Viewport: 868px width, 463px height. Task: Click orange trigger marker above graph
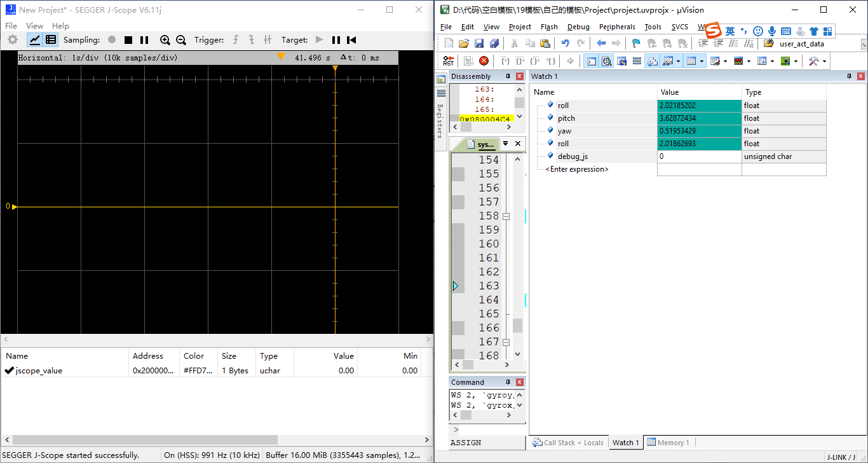(x=280, y=57)
